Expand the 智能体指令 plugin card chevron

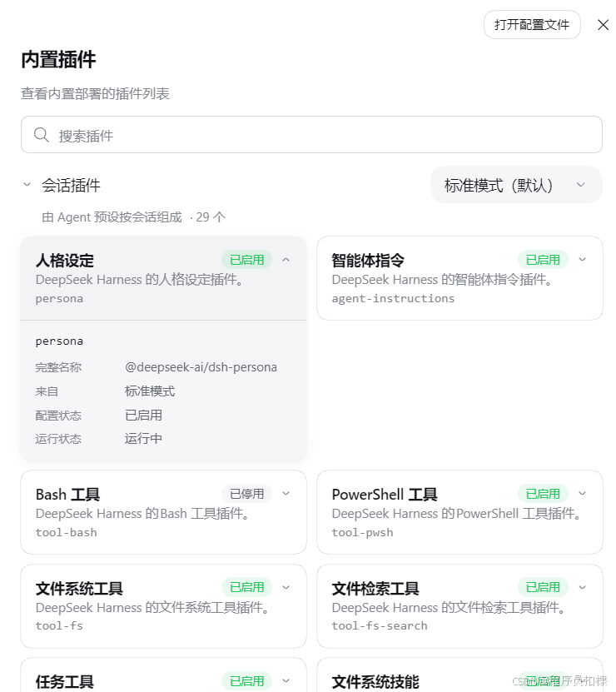(582, 260)
